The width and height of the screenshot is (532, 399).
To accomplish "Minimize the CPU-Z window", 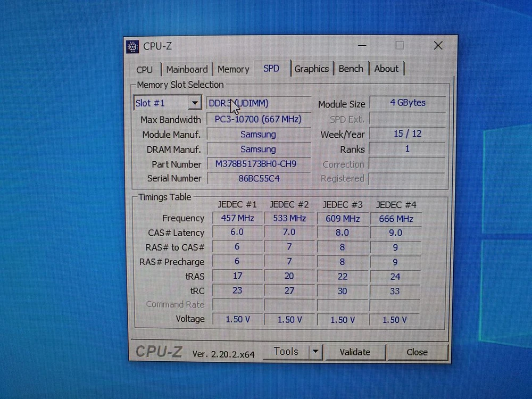I will click(x=362, y=45).
